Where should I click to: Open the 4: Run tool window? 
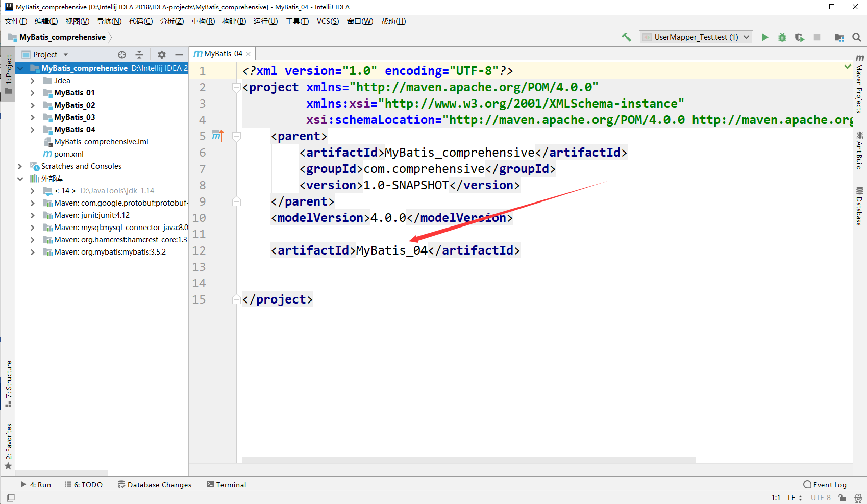point(36,485)
